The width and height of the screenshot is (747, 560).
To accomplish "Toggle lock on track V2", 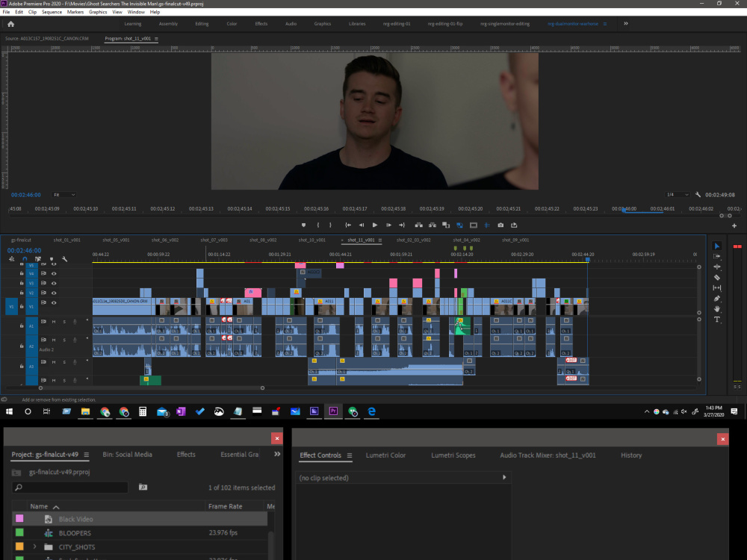I will coord(22,293).
